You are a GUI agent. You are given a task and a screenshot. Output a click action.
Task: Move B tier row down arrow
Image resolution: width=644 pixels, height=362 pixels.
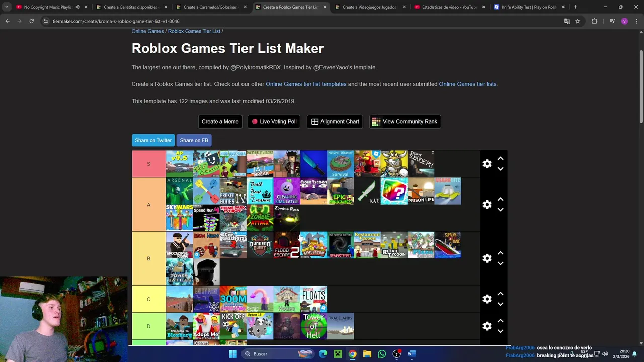click(x=500, y=263)
